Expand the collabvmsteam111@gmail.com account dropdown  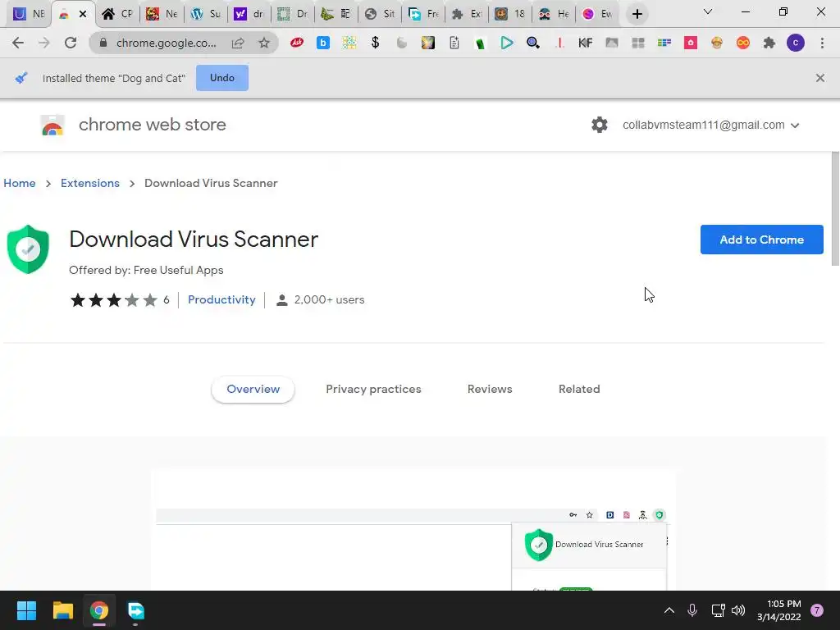(711, 125)
